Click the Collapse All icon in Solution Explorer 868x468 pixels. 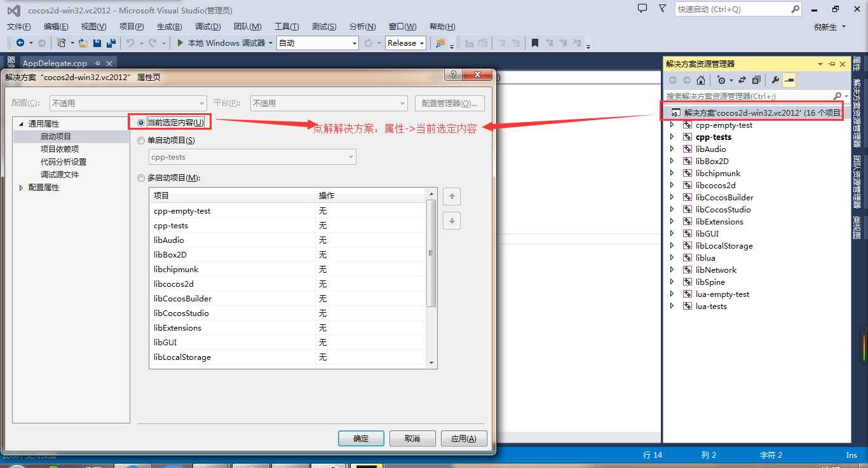pos(756,80)
